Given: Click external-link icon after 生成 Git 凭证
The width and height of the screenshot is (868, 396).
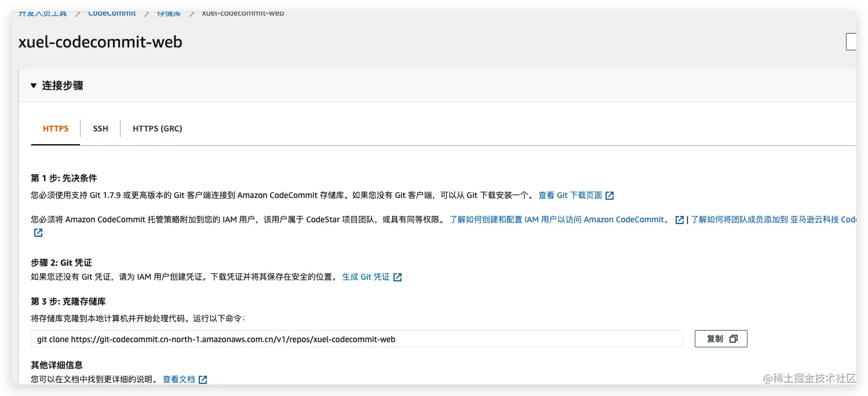Looking at the screenshot, I should [397, 277].
